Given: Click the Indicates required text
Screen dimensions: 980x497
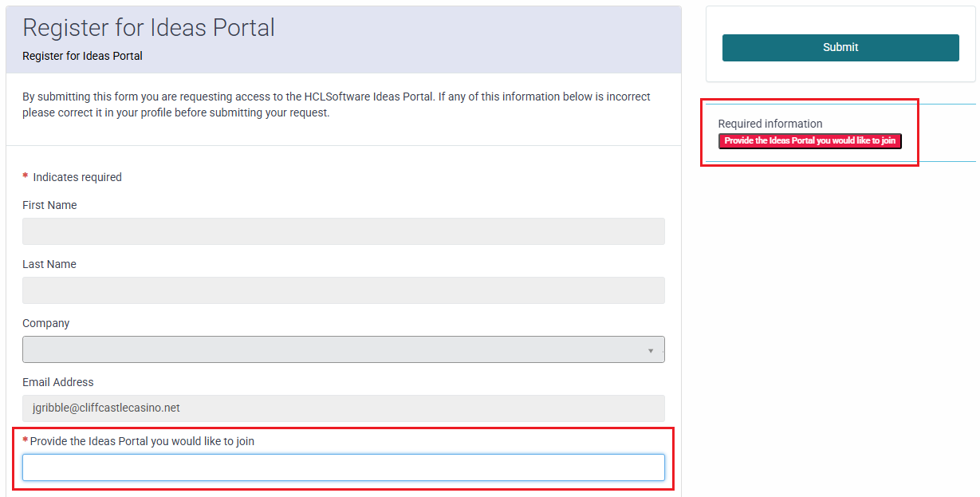Looking at the screenshot, I should point(77,177).
